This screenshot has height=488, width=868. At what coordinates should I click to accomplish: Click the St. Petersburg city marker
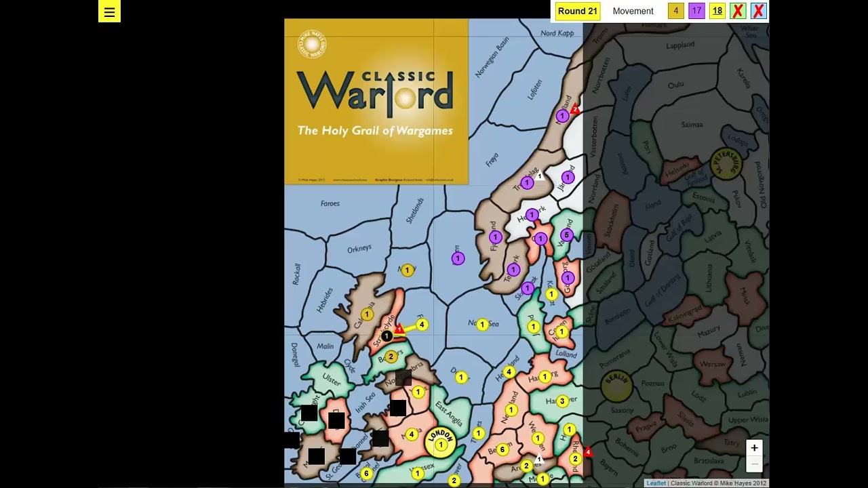click(726, 163)
